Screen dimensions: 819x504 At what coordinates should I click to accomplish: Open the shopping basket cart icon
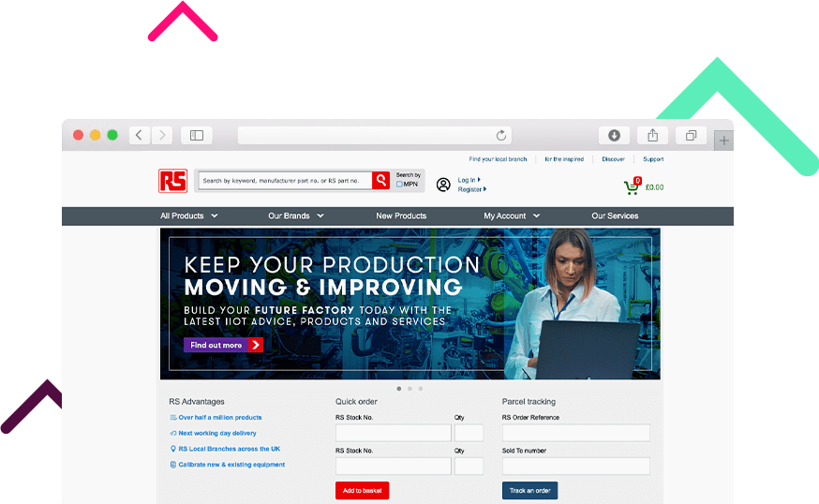pos(632,187)
